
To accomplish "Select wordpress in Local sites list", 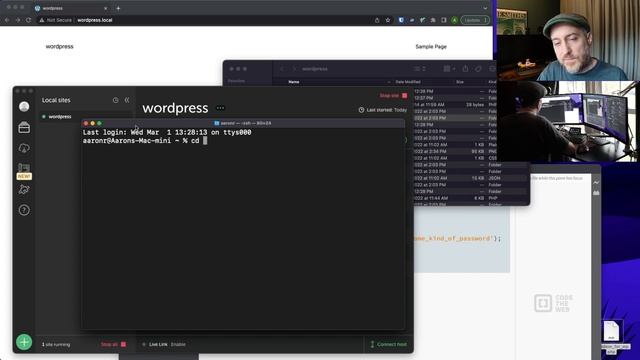I will (x=60, y=117).
